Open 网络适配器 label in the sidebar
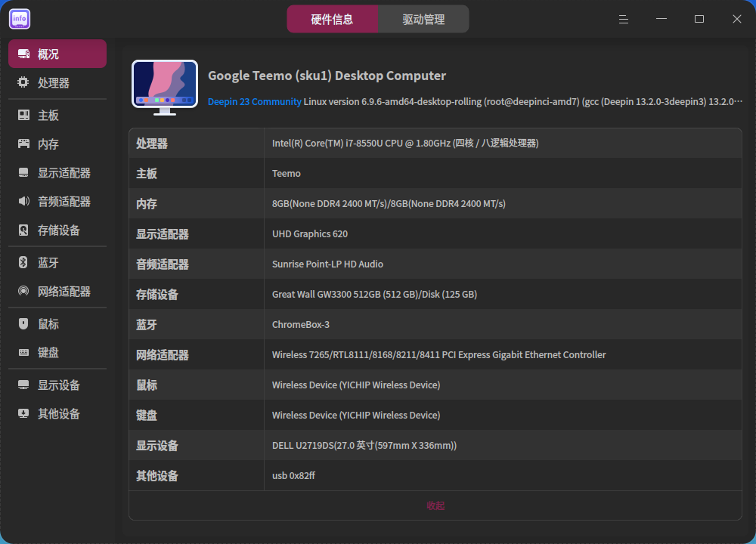Image resolution: width=756 pixels, height=544 pixels. coord(64,292)
